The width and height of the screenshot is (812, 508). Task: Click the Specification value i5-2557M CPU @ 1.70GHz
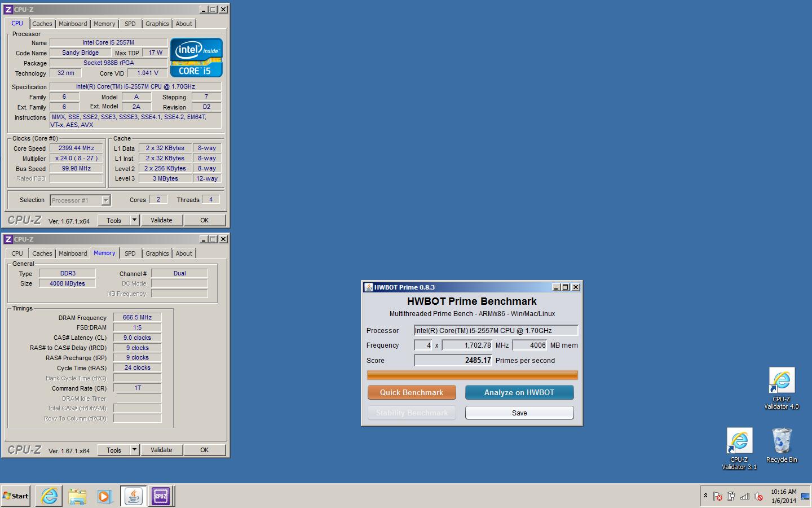point(135,86)
